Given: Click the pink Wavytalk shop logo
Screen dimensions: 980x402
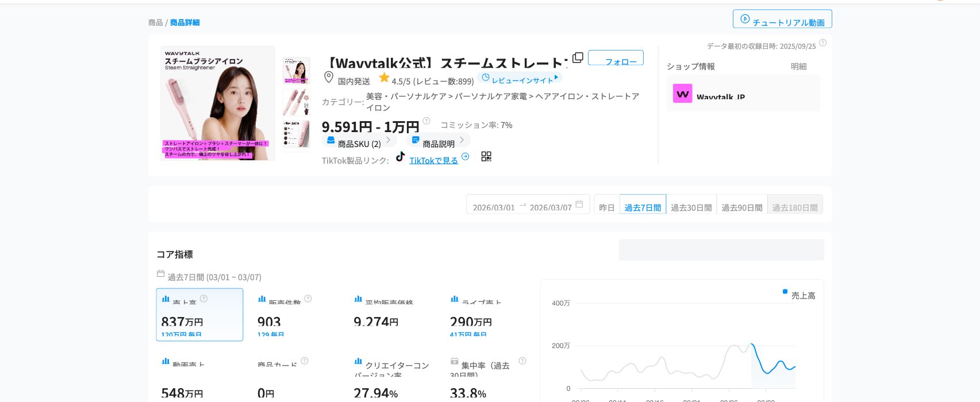Looking at the screenshot, I should point(683,94).
